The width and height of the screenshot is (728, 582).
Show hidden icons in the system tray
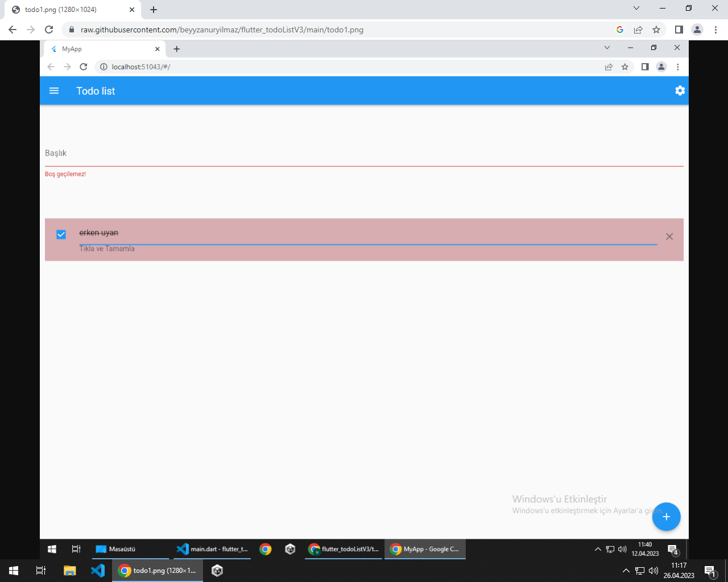coord(626,570)
